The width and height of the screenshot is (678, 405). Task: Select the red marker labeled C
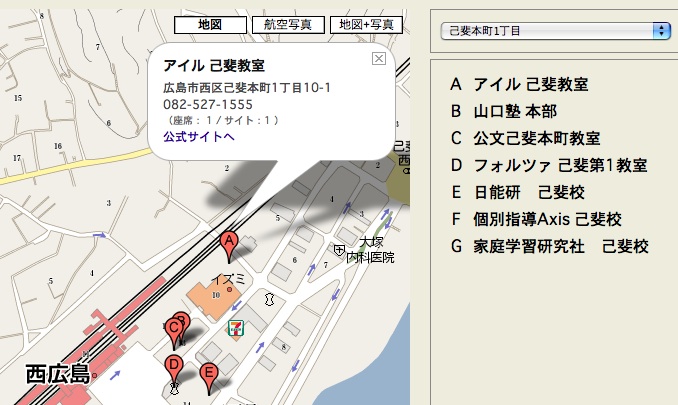click(173, 327)
